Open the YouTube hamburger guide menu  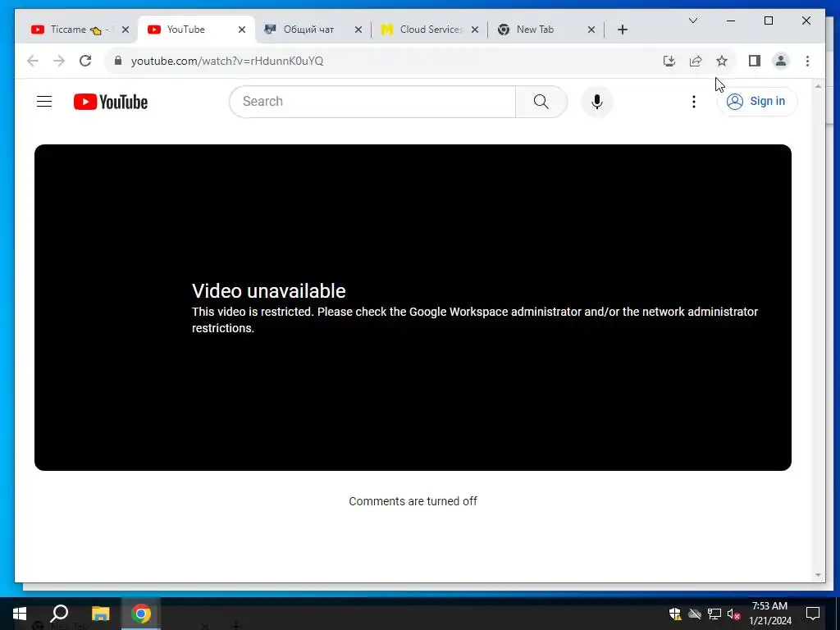coord(44,101)
